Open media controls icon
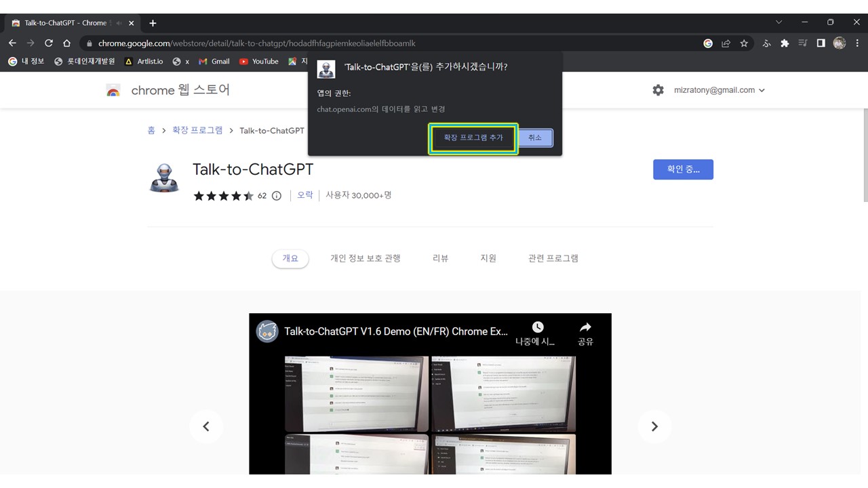Image resolution: width=868 pixels, height=488 pixels. click(x=803, y=43)
